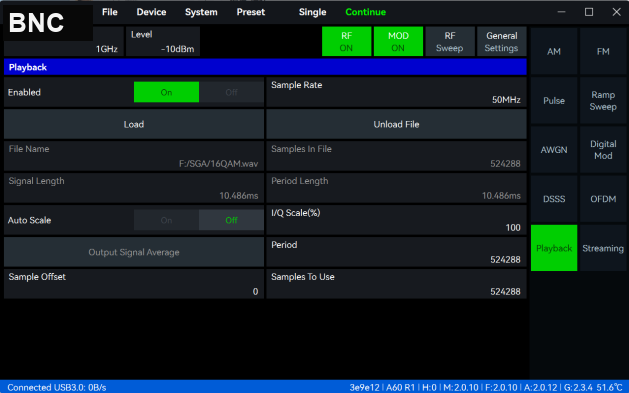This screenshot has width=629, height=393.
Task: Toggle the MOD ON button
Action: coord(398,41)
